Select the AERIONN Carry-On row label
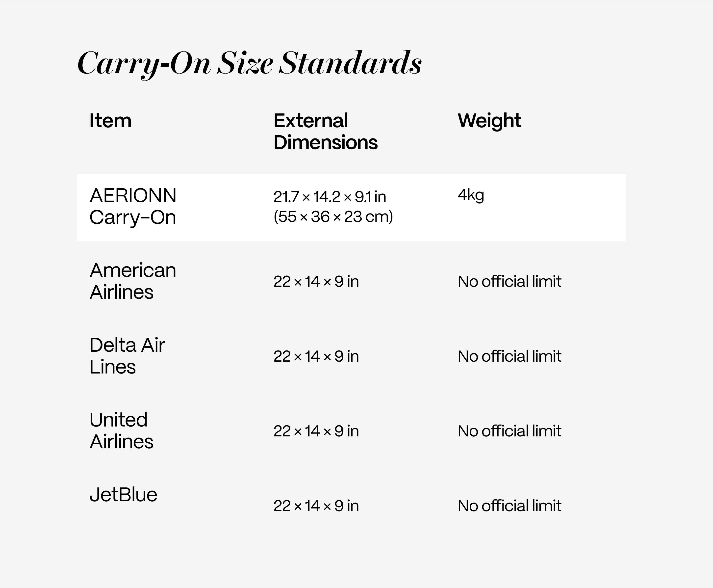 coord(133,206)
